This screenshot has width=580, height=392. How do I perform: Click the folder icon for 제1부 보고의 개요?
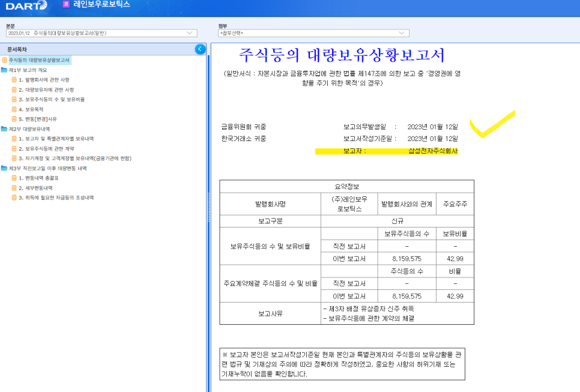pos(5,70)
